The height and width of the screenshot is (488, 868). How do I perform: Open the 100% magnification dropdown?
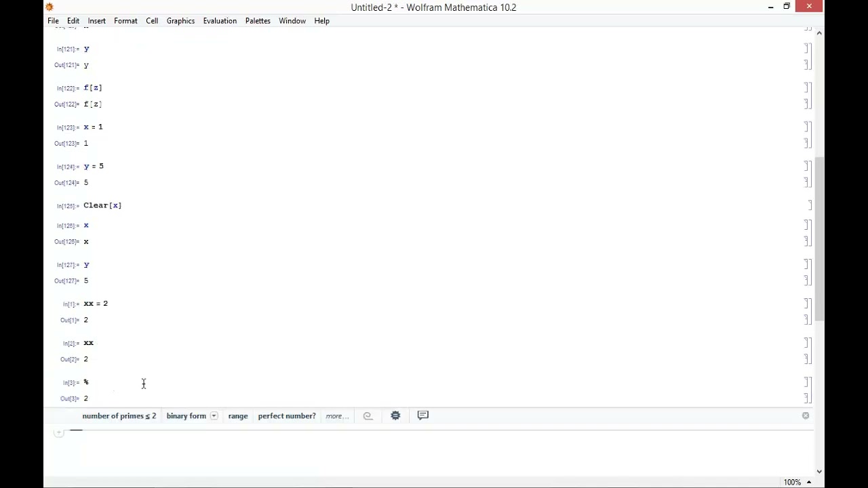tap(797, 482)
